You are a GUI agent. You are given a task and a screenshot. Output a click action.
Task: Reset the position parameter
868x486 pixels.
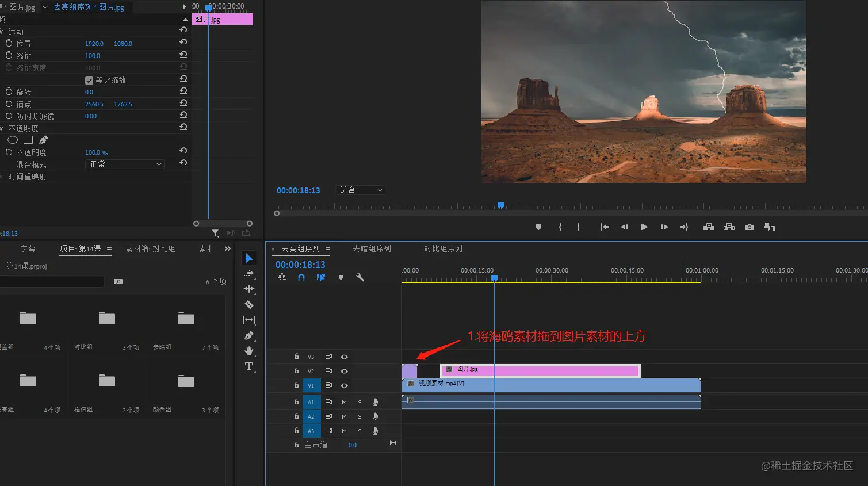(x=183, y=43)
